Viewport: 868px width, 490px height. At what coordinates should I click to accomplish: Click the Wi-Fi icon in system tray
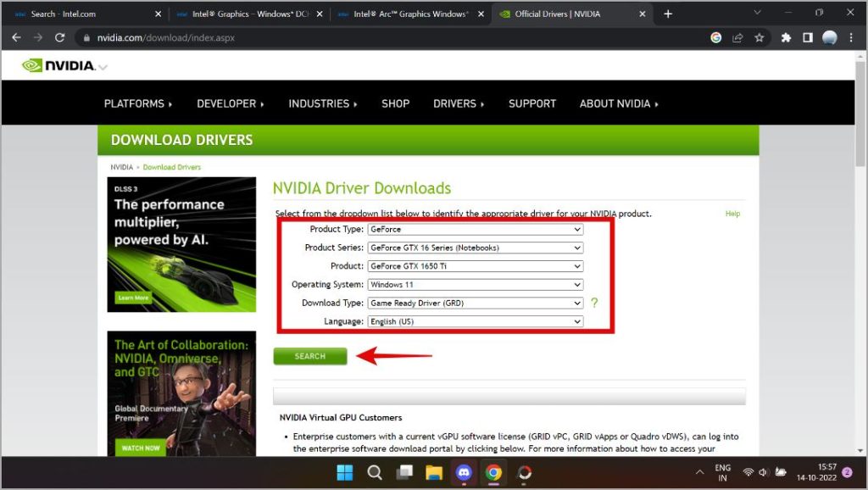748,472
